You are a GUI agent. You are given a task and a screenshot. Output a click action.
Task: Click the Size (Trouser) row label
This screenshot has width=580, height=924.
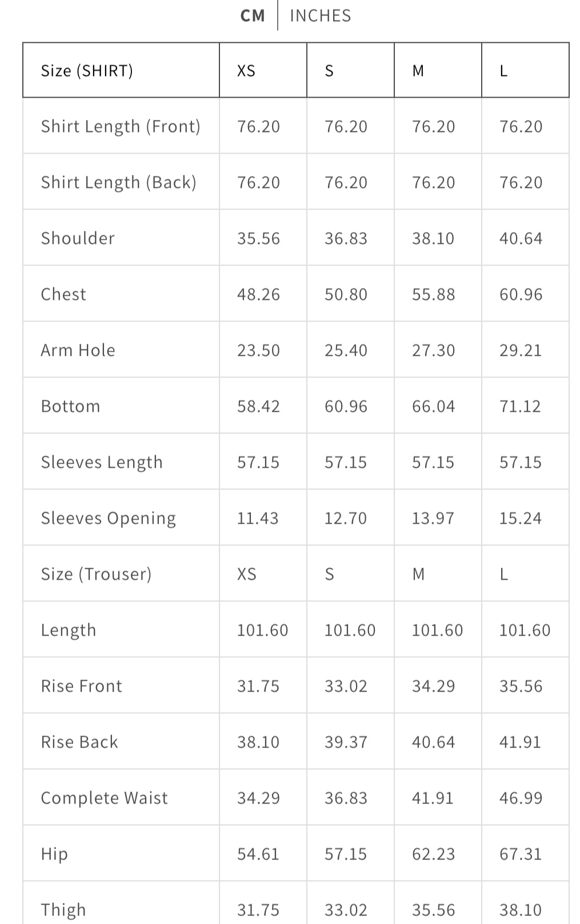point(96,574)
